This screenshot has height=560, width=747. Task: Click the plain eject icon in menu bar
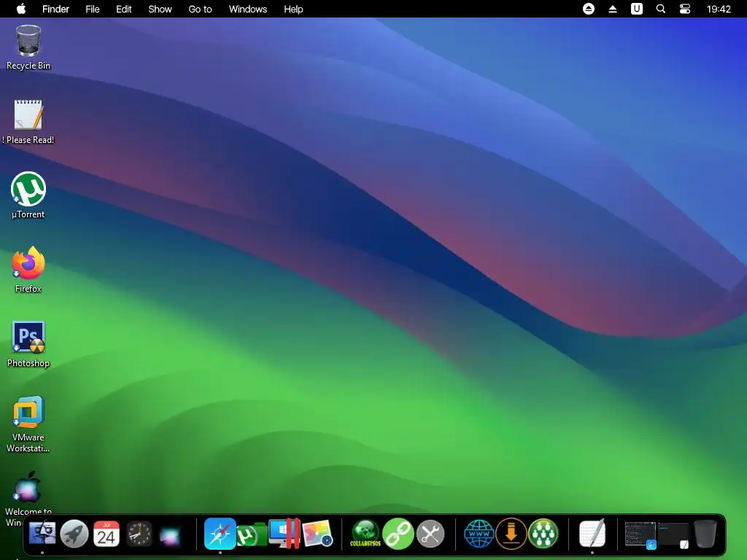613,9
